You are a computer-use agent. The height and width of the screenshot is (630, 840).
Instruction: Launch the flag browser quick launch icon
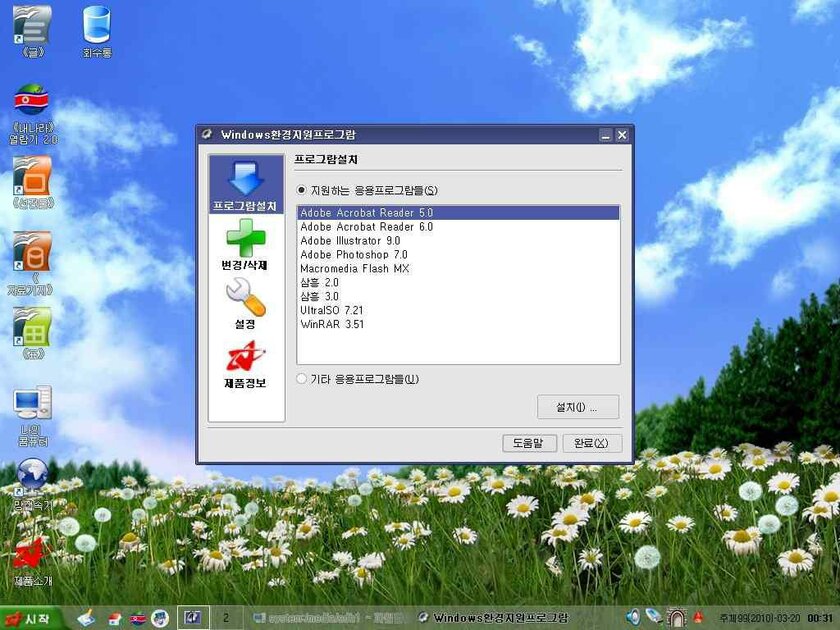click(138, 619)
